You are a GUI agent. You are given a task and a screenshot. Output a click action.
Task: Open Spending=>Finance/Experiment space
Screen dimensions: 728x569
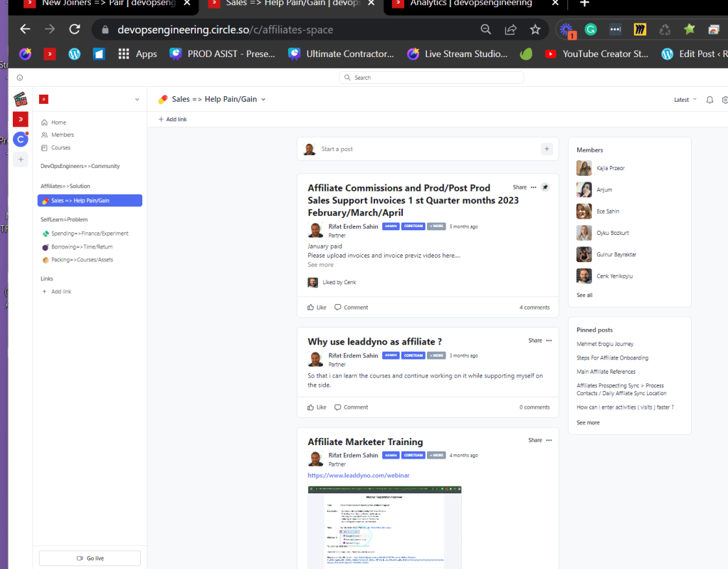[85, 234]
